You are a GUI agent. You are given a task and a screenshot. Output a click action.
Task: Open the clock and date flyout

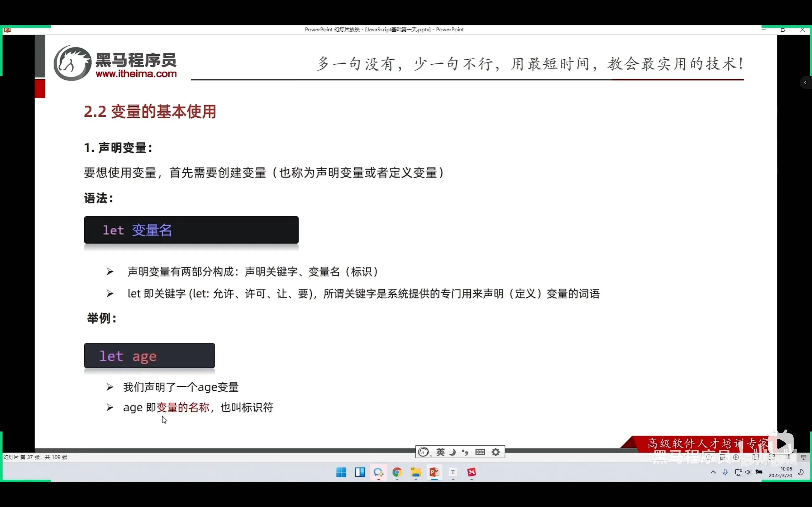781,472
